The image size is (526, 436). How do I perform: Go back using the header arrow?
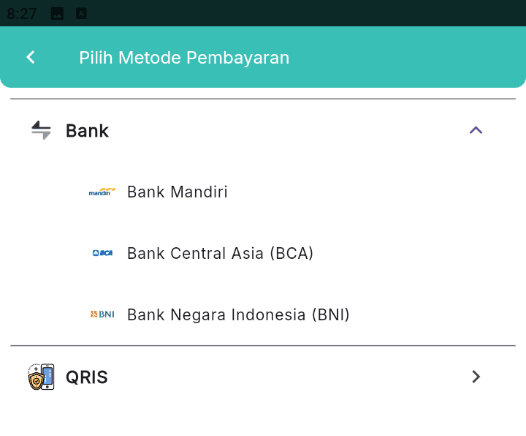point(31,57)
